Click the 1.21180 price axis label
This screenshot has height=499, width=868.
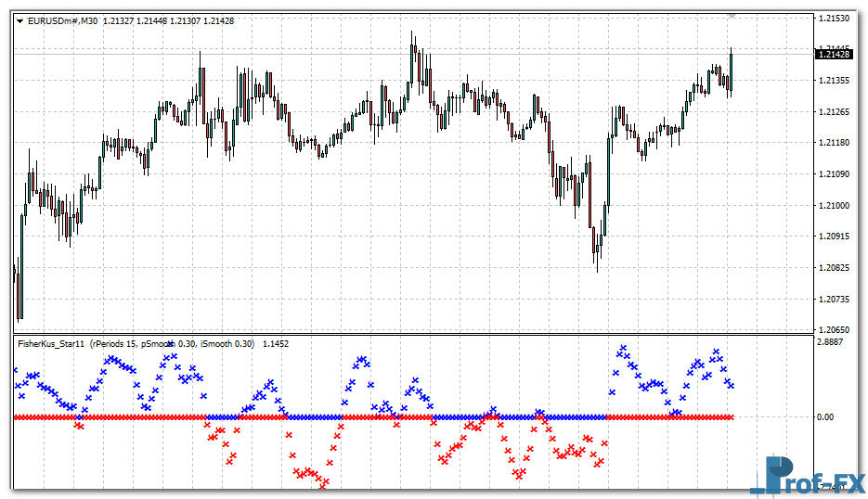834,143
